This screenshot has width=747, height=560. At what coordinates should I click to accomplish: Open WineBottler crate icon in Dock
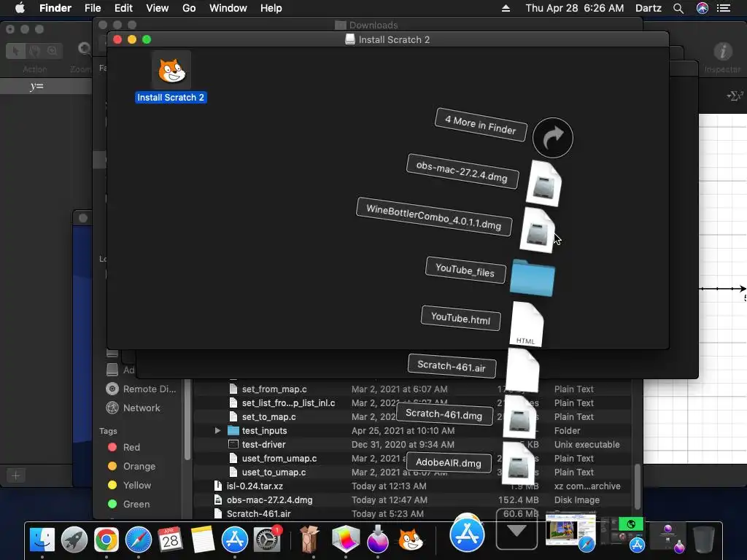[x=309, y=540]
